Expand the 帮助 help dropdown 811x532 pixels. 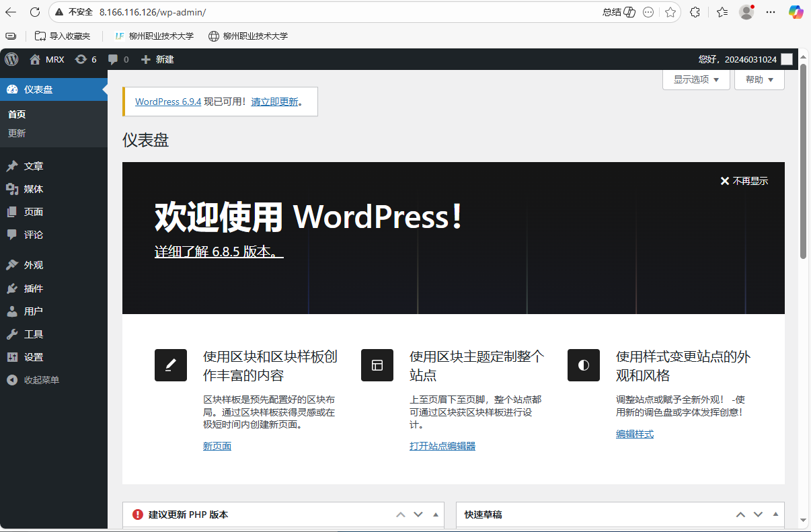click(759, 79)
